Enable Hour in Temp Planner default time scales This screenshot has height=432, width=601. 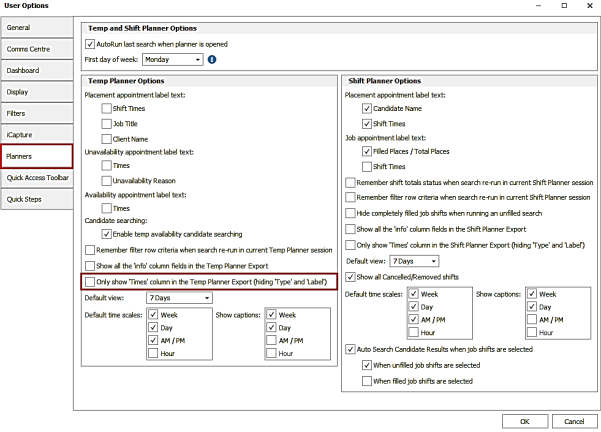(153, 353)
